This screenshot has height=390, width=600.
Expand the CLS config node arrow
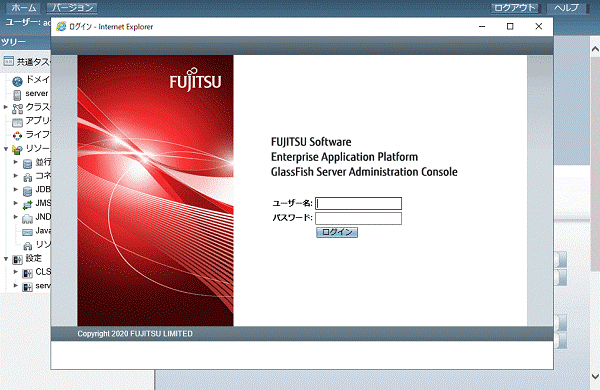pos(16,271)
